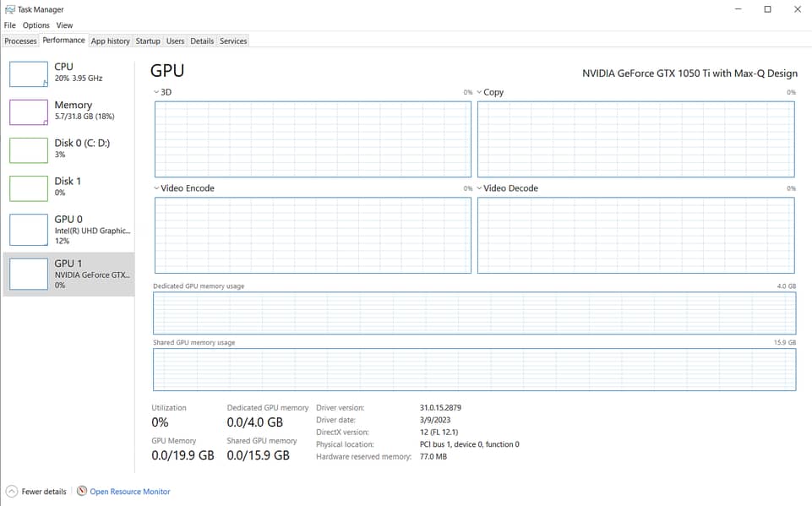Click the Fewer details arrow icon

click(x=11, y=491)
